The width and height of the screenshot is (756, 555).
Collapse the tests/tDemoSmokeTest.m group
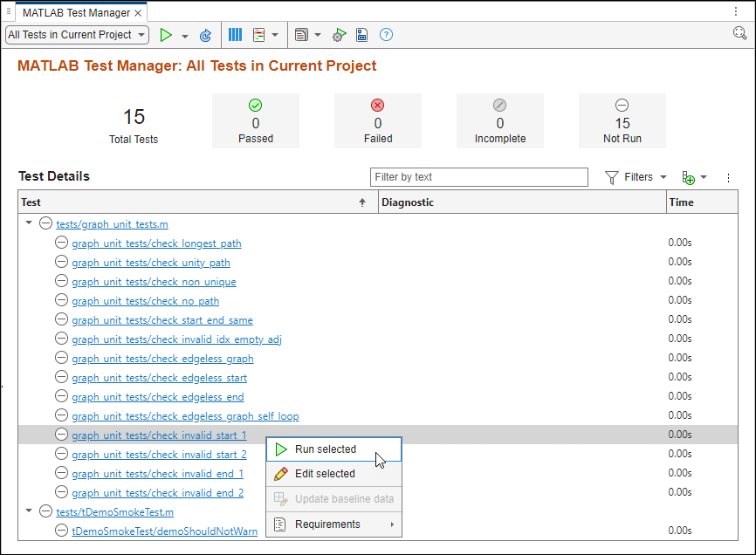pyautogui.click(x=29, y=510)
